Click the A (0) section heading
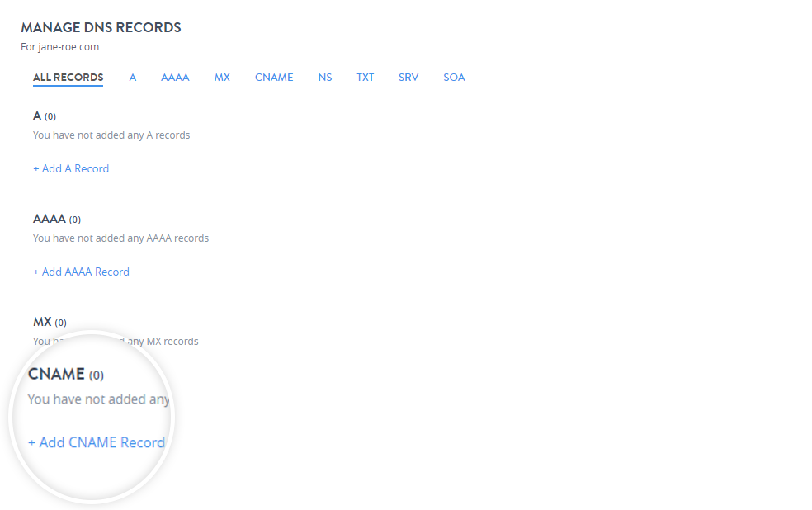812x510 pixels. coord(45,116)
